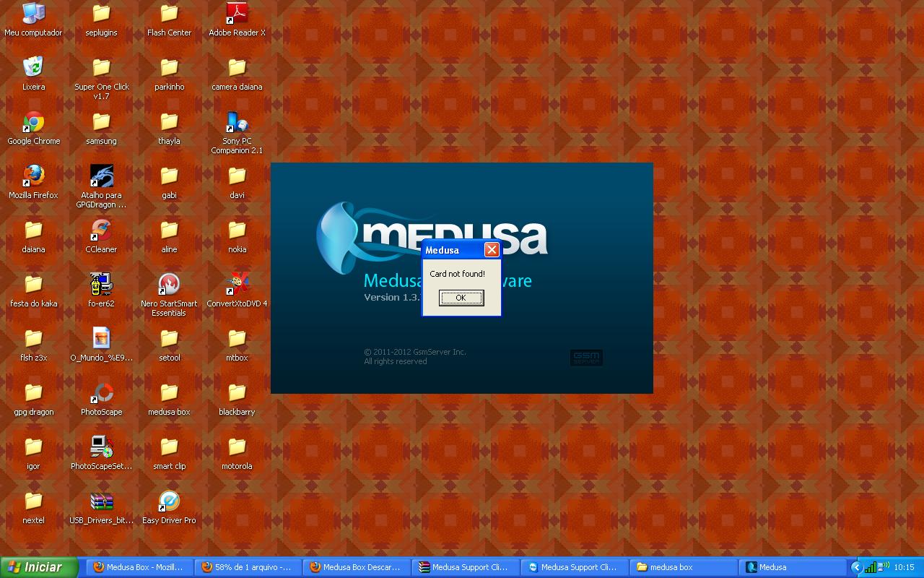Click OK in the Medusa dialog
Image resolution: width=924 pixels, height=578 pixels.
click(461, 298)
